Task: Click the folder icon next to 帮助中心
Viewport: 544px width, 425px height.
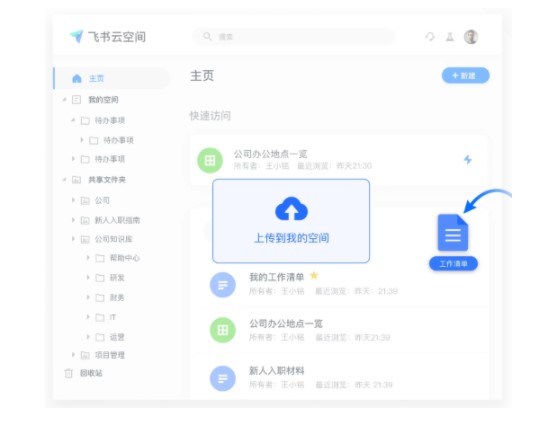Action: (100, 258)
